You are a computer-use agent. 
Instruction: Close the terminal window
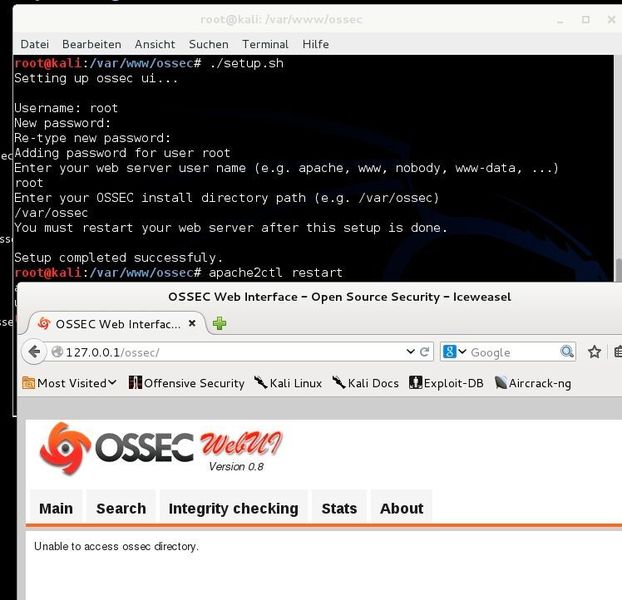click(x=611, y=19)
